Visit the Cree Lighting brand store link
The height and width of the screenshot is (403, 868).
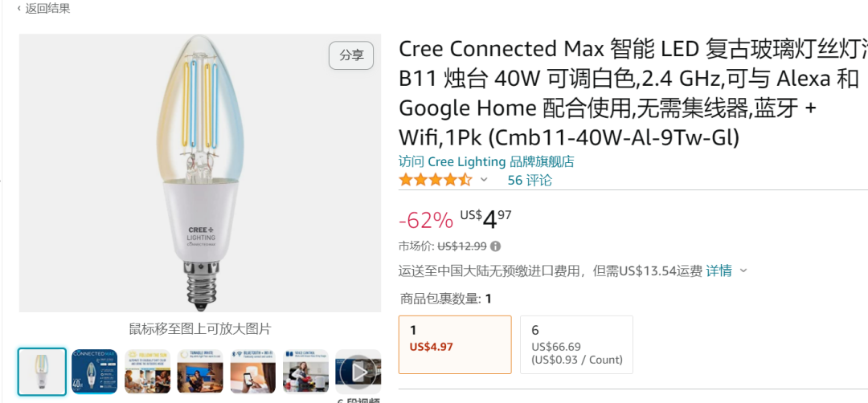point(486,161)
